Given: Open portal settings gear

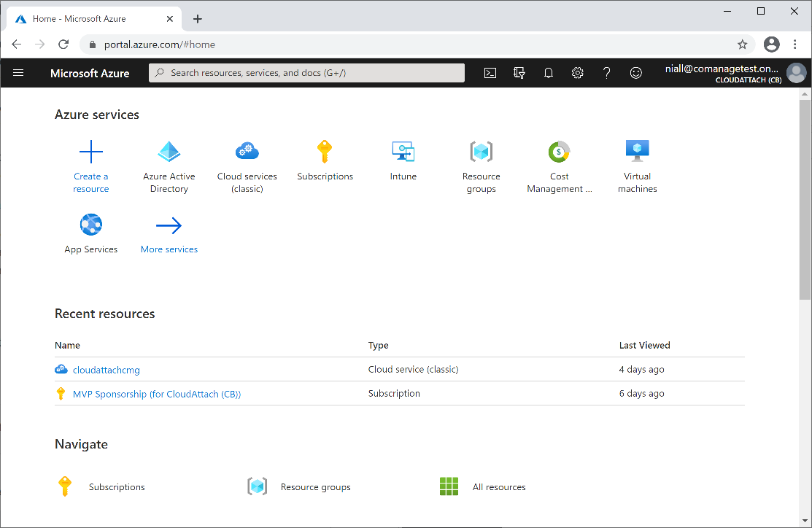Looking at the screenshot, I should 577,73.
